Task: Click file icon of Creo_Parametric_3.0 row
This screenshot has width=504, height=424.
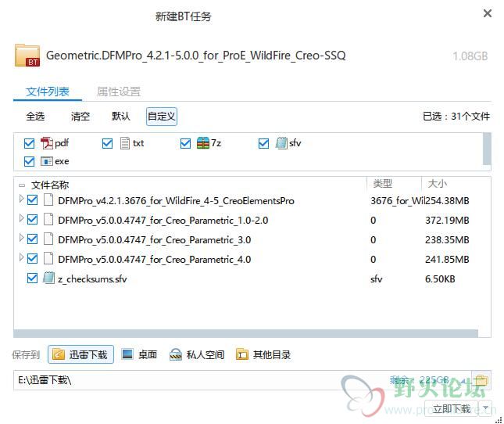Action: click(48, 239)
